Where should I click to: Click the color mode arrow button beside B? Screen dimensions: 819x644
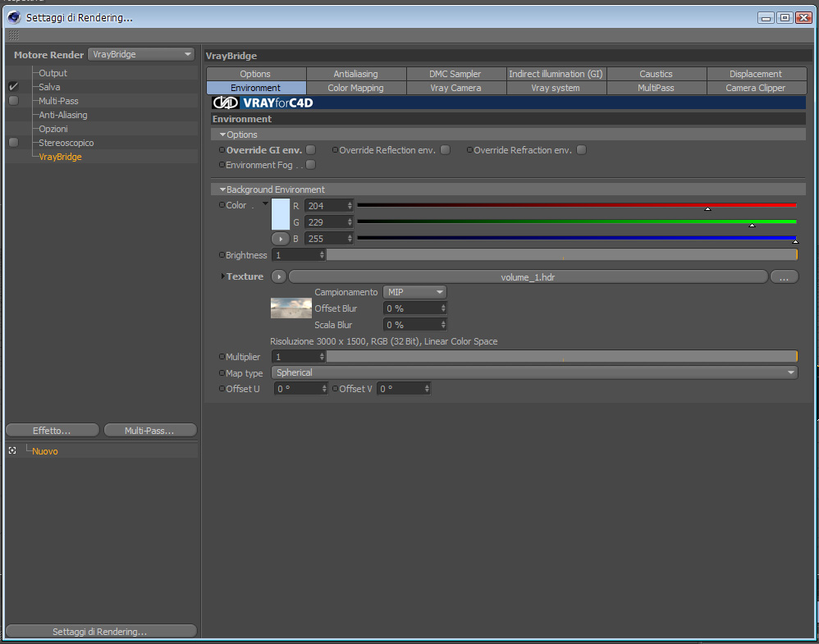click(281, 239)
